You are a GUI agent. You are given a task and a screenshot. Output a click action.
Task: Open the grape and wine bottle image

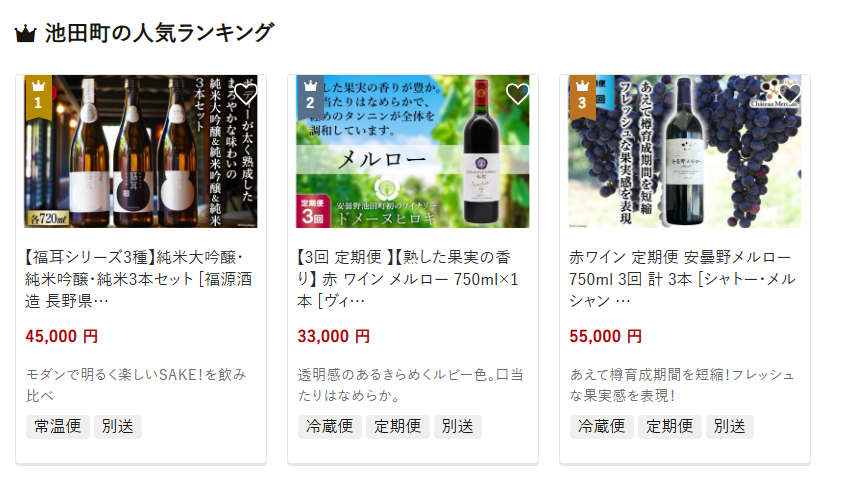coord(685,151)
